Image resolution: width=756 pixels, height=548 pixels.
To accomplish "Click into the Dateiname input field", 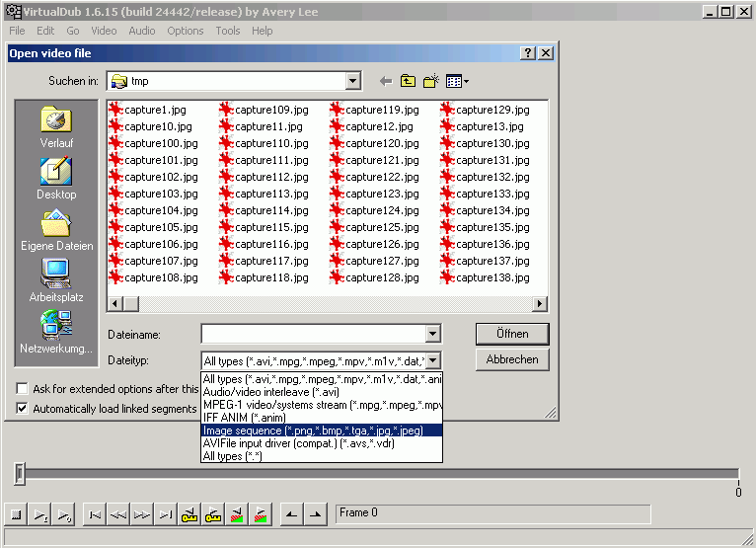I will [x=314, y=334].
